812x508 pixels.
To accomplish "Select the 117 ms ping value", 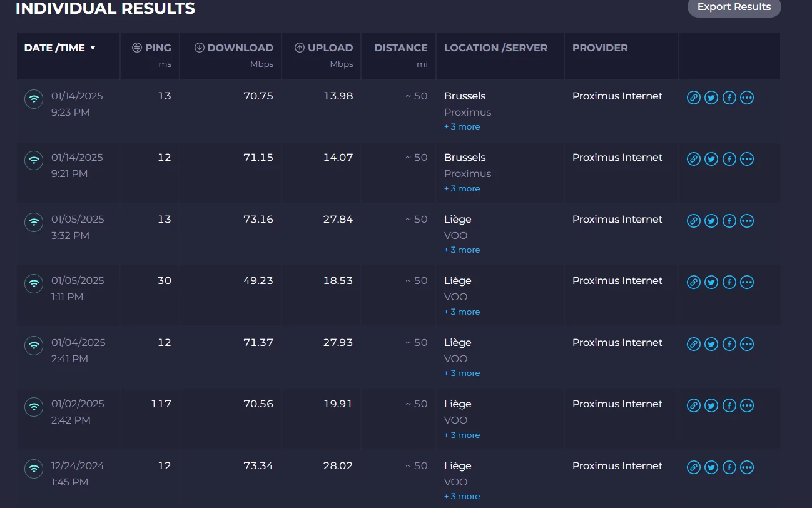I will (161, 404).
